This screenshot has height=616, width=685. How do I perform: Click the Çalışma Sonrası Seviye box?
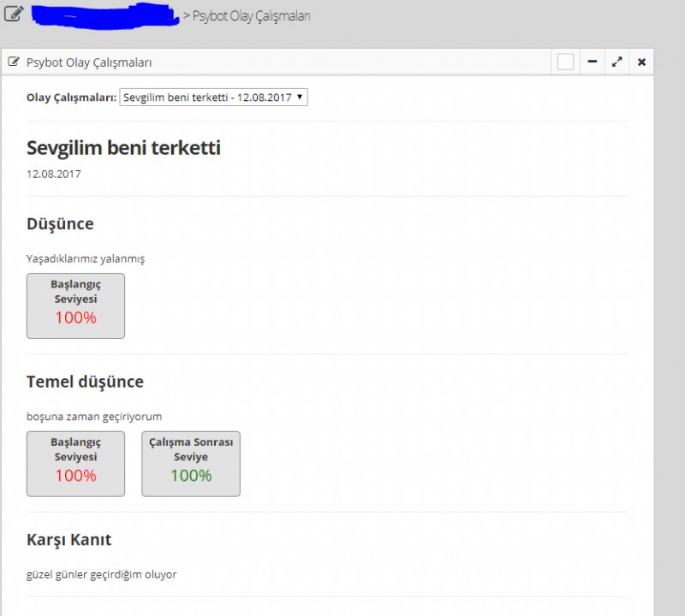[191, 464]
